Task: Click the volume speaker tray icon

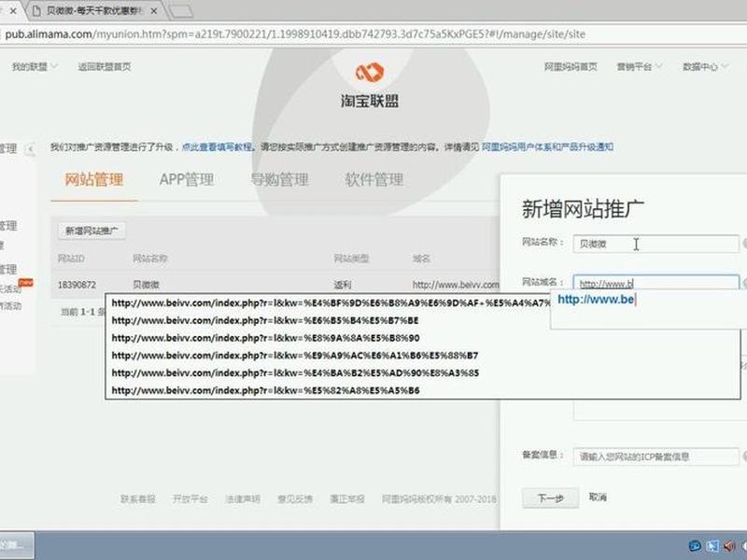Action: coord(729,546)
